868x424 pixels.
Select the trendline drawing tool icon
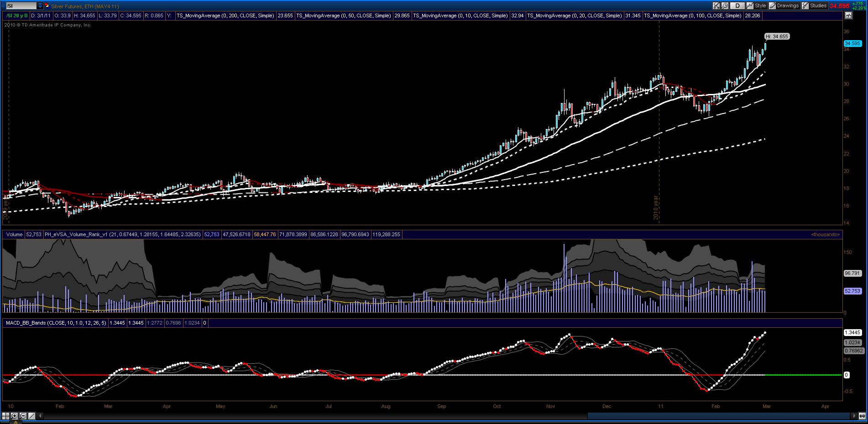point(32,416)
